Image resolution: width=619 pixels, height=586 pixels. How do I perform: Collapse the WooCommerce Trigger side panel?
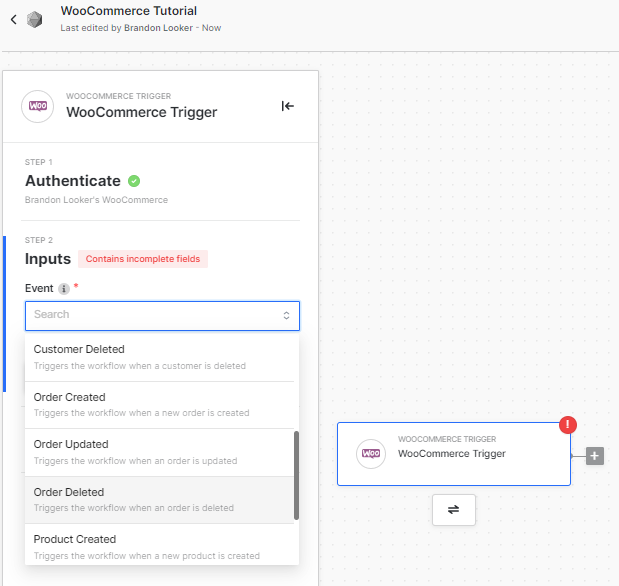[x=288, y=106]
